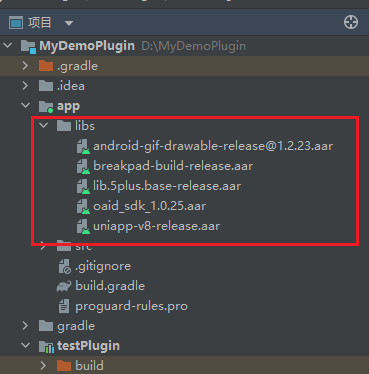Select the app module label

[68, 107]
